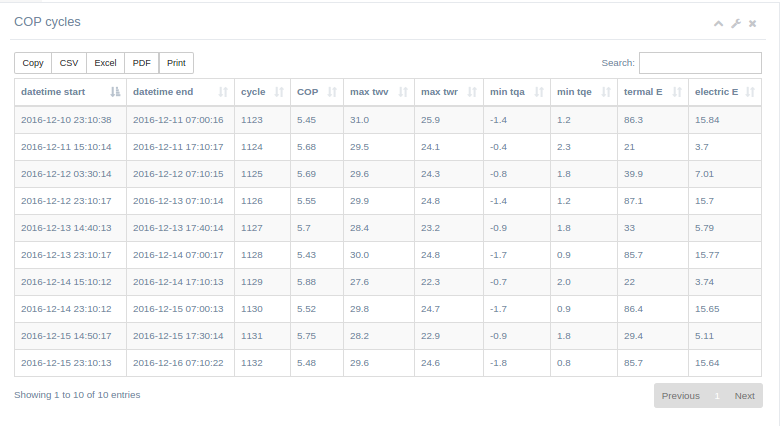Open panel settings wrench icon

coord(736,23)
